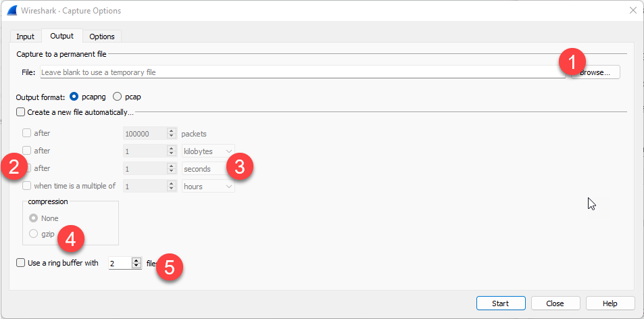This screenshot has height=319, width=644.
Task: Increase ring buffer files count
Action: (x=137, y=260)
